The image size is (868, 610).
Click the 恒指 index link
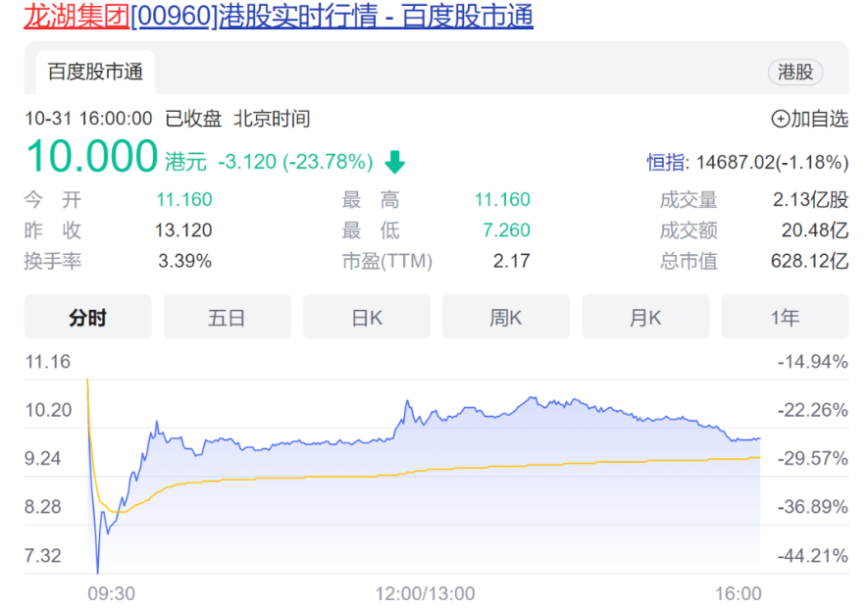pos(666,162)
